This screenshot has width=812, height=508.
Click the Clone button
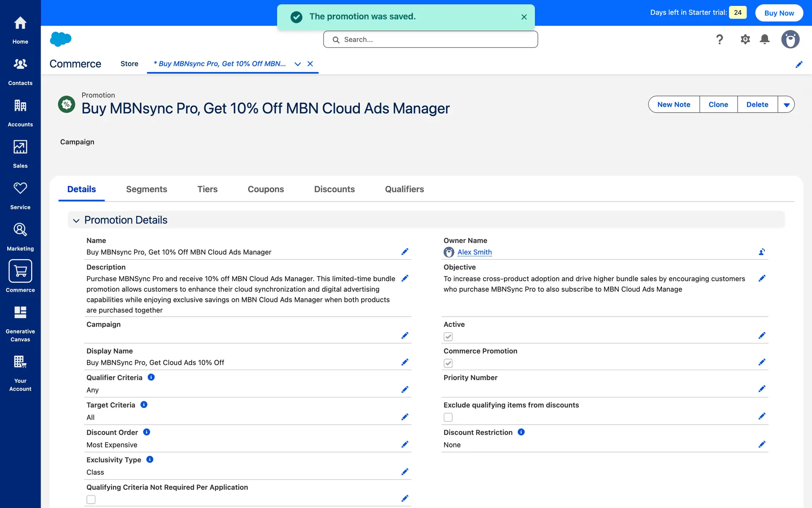(718, 105)
